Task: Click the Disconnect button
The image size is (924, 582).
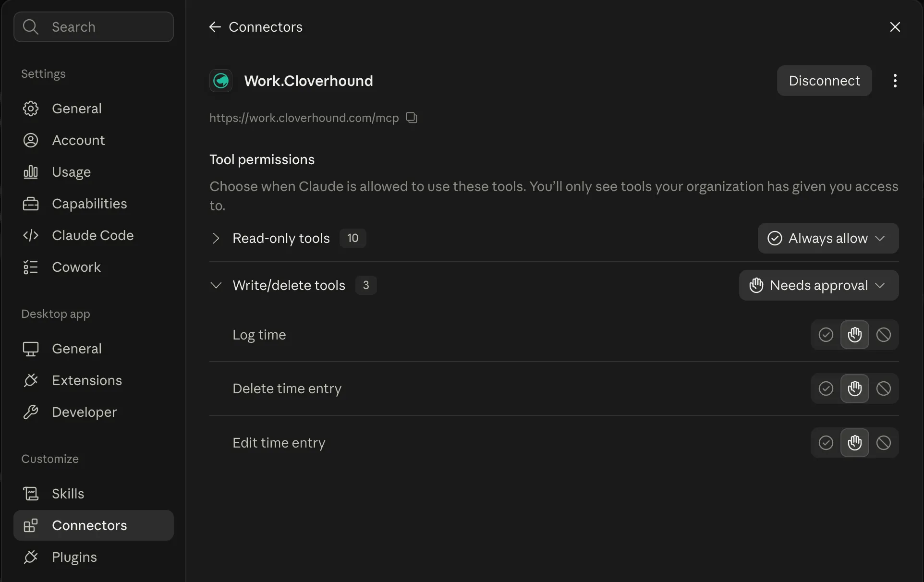Action: pyautogui.click(x=824, y=81)
